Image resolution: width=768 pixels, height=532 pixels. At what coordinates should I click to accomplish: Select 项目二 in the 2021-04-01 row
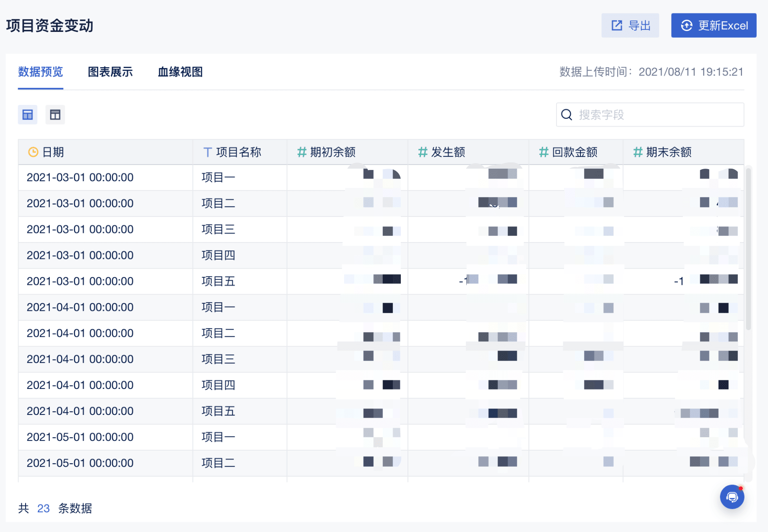point(218,334)
